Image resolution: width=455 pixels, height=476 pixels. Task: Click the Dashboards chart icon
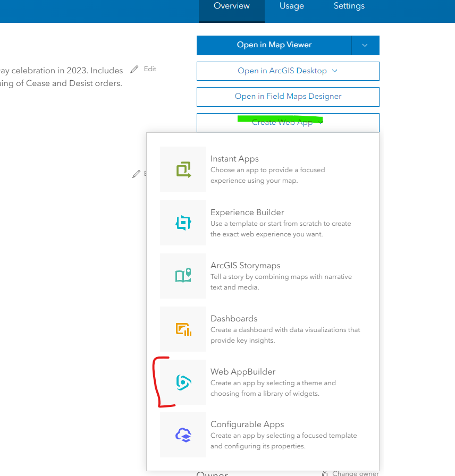[x=183, y=329]
